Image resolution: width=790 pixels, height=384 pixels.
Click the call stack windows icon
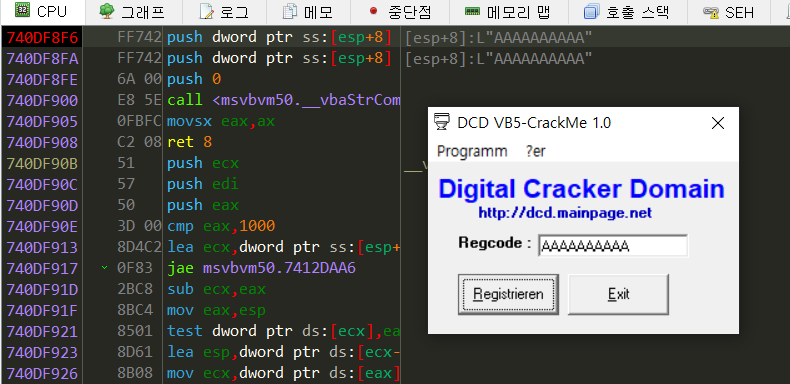pos(591,12)
